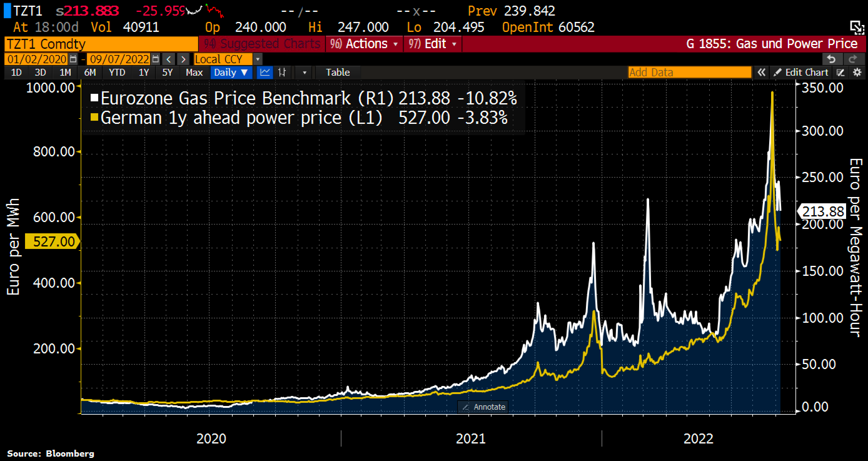This screenshot has height=461, width=868.
Task: Click the yellow German power price swatch
Action: (94, 117)
